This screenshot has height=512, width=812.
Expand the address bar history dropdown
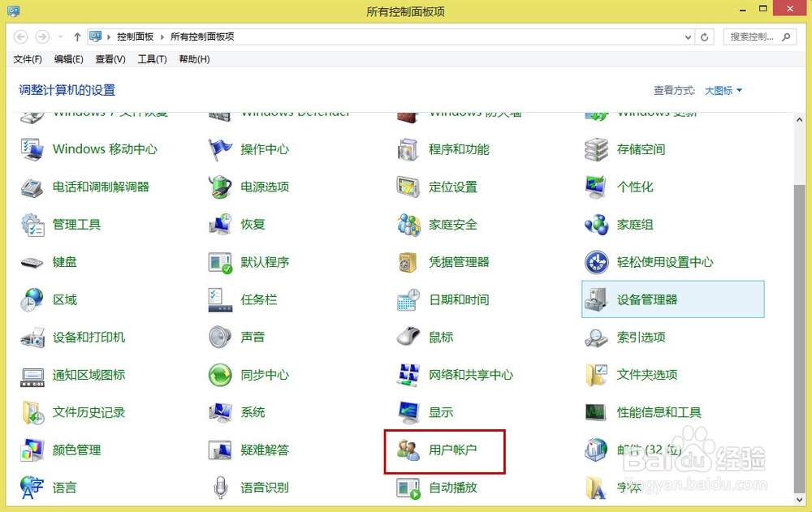(x=689, y=37)
